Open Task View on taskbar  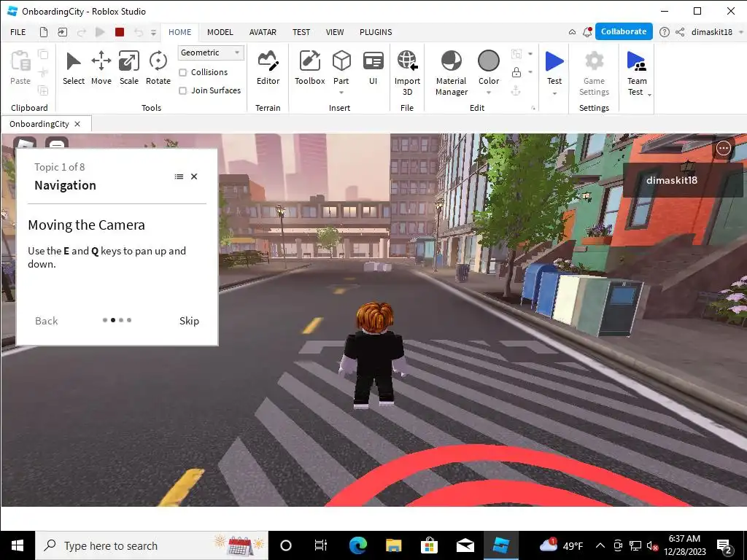pyautogui.click(x=321, y=545)
